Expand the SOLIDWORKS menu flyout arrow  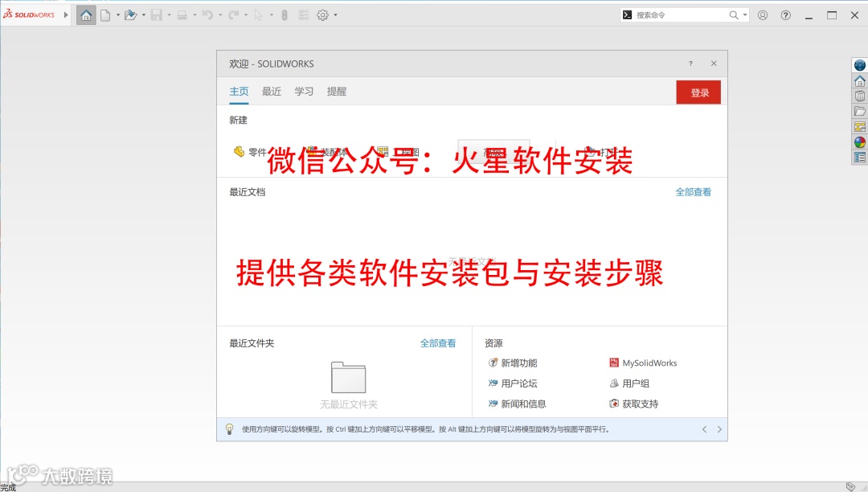pos(66,15)
